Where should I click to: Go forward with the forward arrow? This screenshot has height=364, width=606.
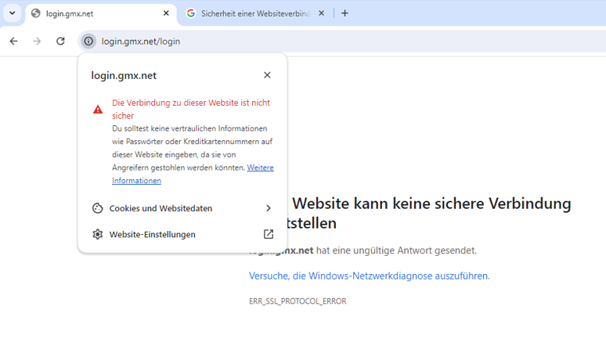coord(37,41)
